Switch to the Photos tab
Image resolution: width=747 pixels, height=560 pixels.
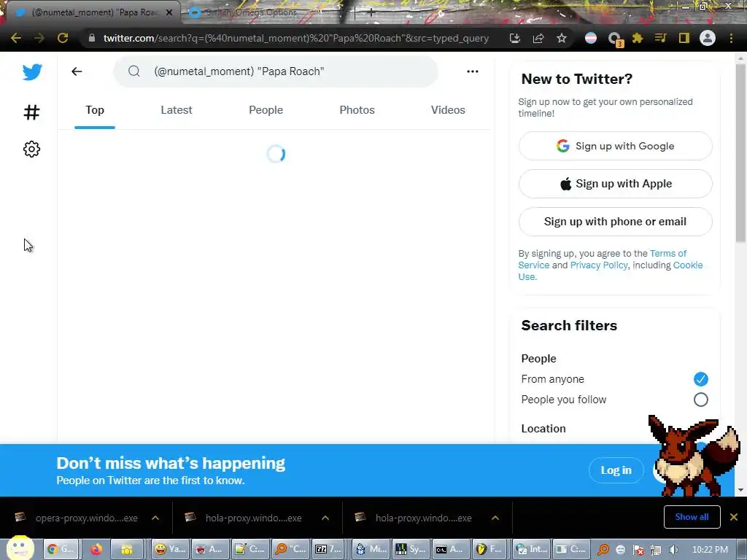[x=357, y=111]
